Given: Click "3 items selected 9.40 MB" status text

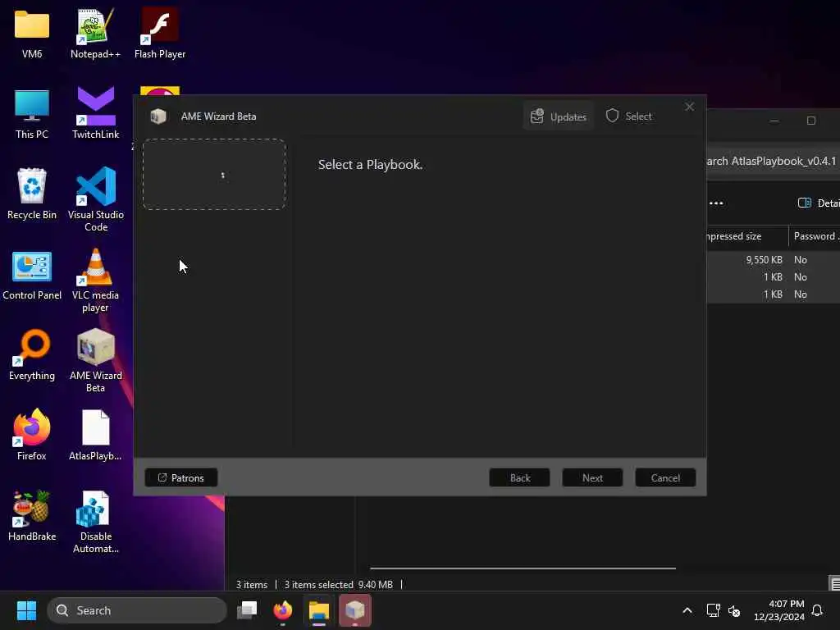Looking at the screenshot, I should click(339, 584).
